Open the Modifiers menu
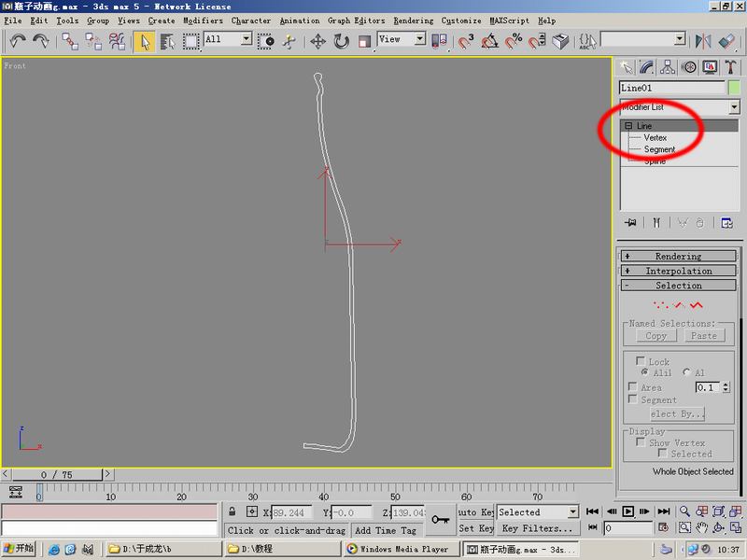The width and height of the screenshot is (747, 560). (x=203, y=21)
